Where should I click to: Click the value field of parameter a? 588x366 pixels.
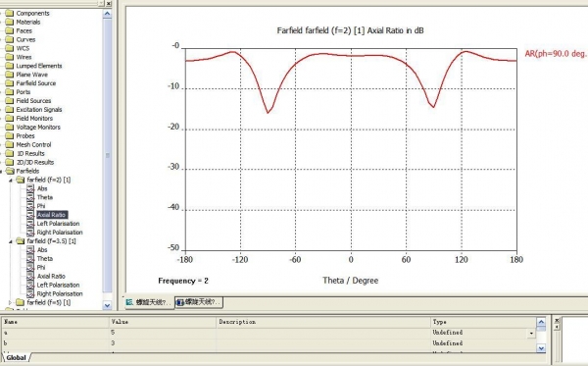pyautogui.click(x=163, y=333)
